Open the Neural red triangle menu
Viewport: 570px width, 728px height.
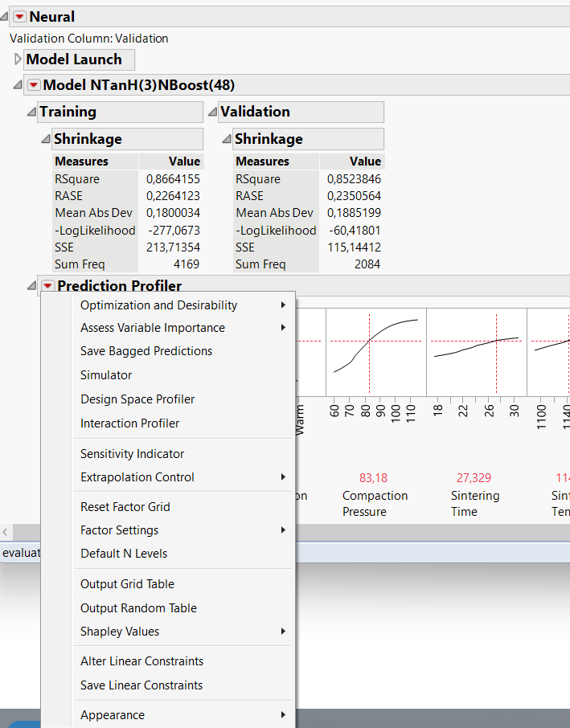19,17
